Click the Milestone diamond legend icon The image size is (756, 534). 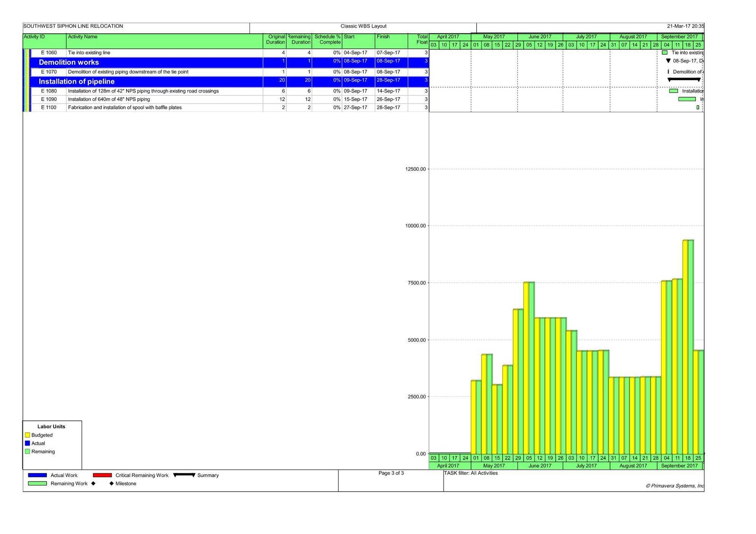[x=112, y=483]
